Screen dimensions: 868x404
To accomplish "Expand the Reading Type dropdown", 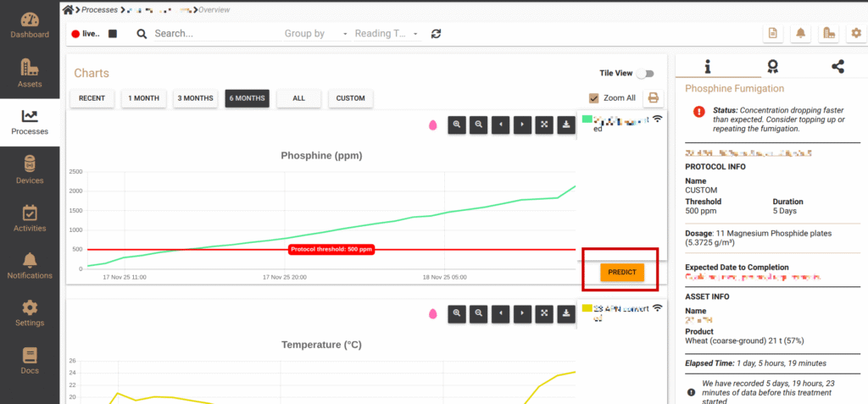I will pyautogui.click(x=387, y=34).
